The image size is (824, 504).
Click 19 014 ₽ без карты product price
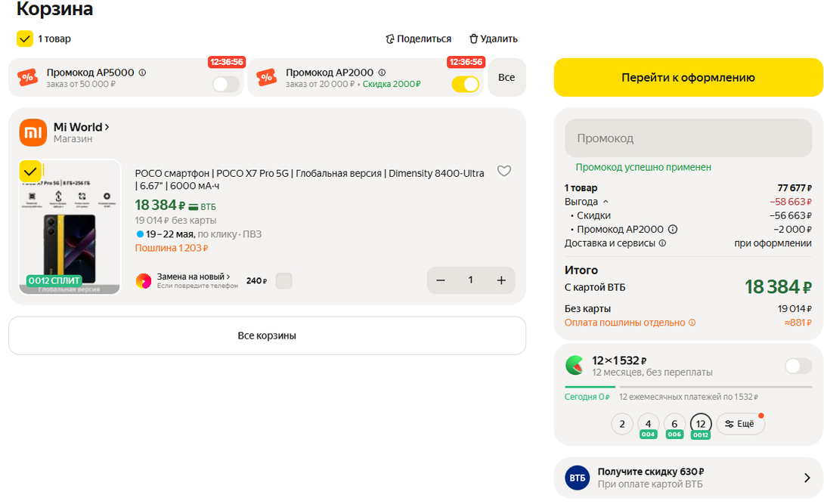click(175, 221)
